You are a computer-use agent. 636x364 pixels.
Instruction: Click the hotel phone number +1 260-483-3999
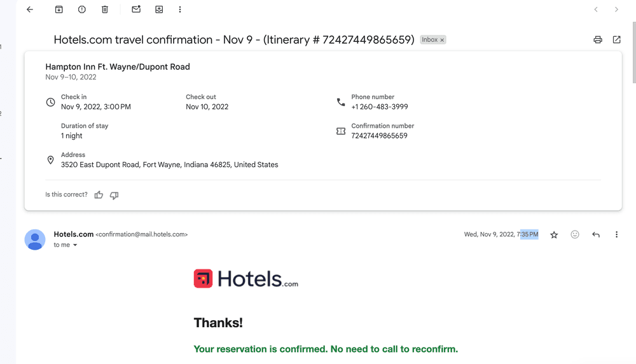[x=379, y=107]
